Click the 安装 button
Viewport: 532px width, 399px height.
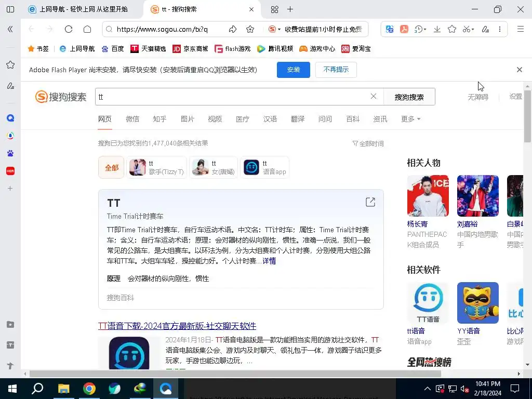[293, 70]
